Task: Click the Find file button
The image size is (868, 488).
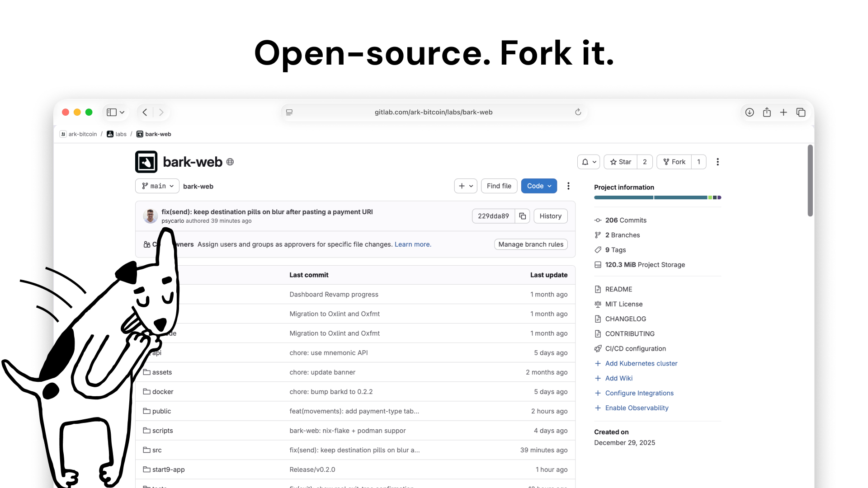Action: pyautogui.click(x=499, y=186)
